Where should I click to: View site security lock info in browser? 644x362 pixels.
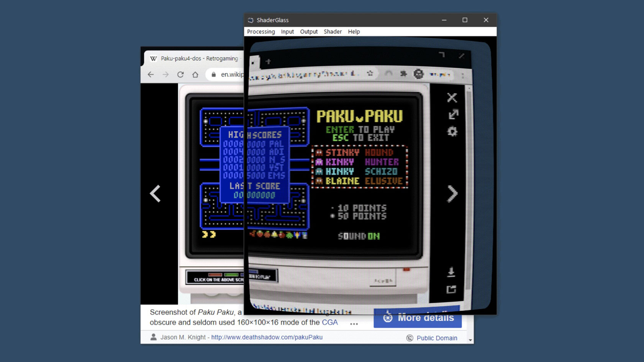(214, 75)
